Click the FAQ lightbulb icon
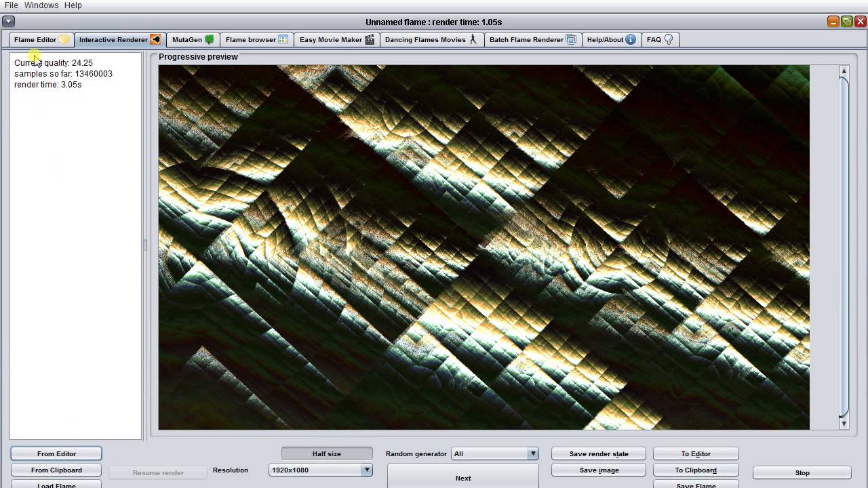The height and width of the screenshot is (488, 868). coord(669,39)
